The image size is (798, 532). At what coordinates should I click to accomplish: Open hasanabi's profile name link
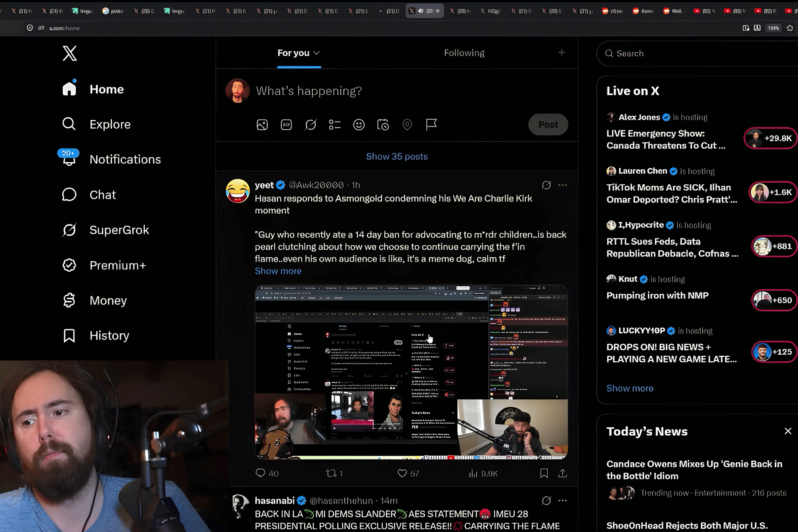click(274, 501)
